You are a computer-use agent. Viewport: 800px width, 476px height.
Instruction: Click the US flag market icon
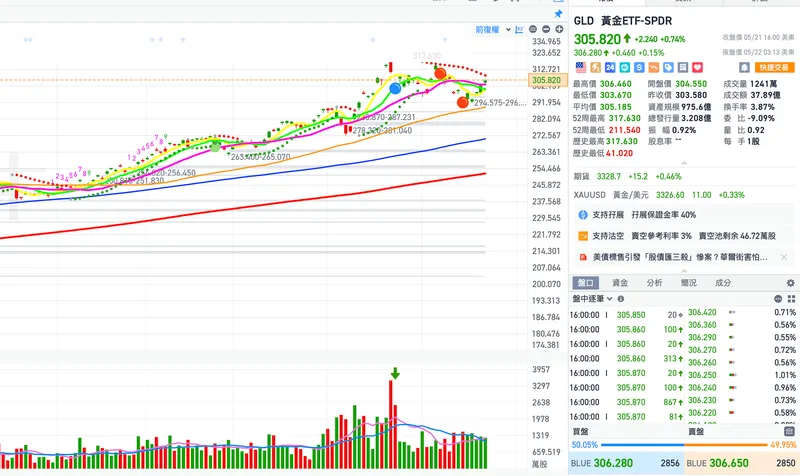[581, 67]
